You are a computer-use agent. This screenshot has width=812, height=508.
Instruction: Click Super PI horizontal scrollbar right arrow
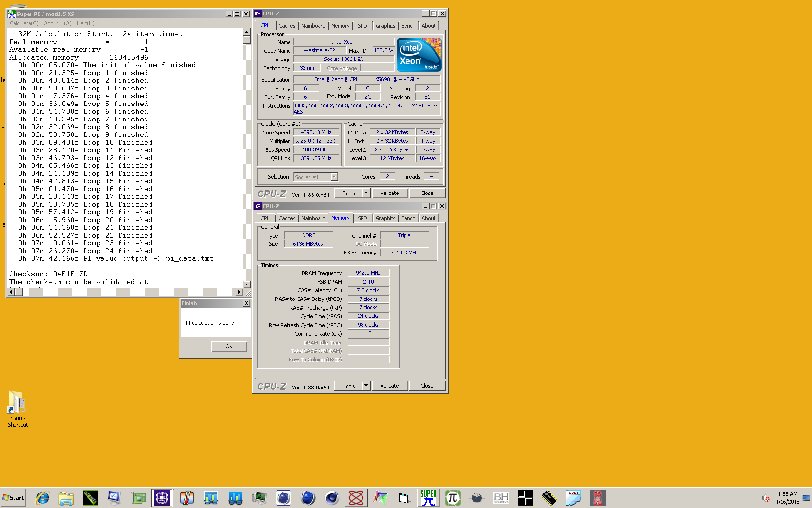pos(239,292)
